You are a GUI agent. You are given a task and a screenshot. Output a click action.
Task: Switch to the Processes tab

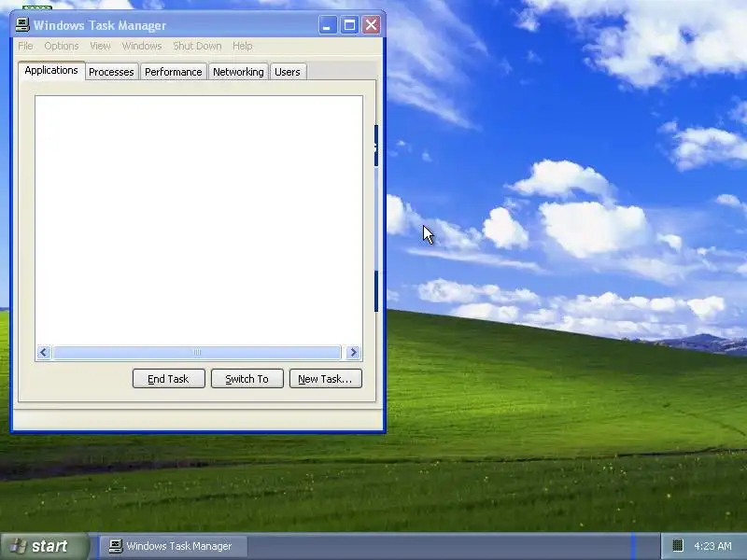point(111,72)
